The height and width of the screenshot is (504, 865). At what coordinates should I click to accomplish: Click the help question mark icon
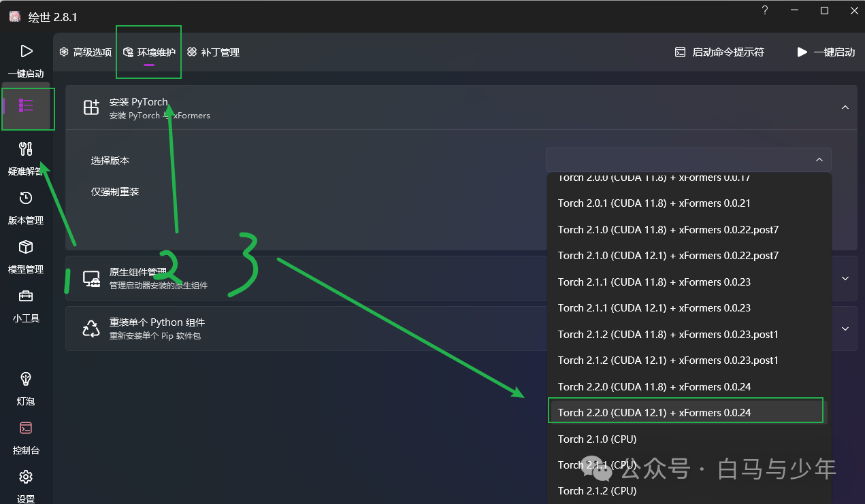(x=765, y=10)
